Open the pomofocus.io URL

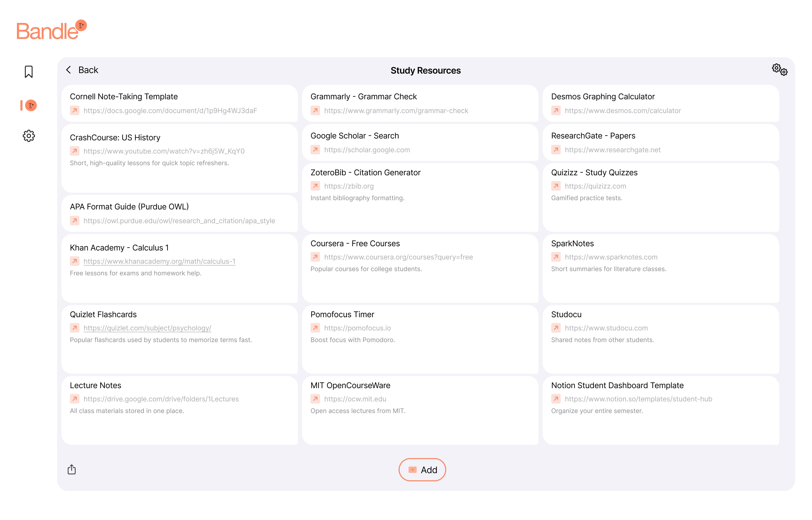click(x=357, y=328)
